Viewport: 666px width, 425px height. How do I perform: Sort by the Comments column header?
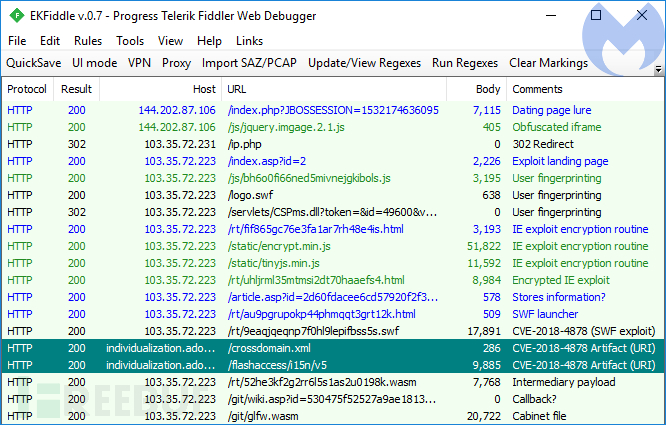tap(586, 89)
